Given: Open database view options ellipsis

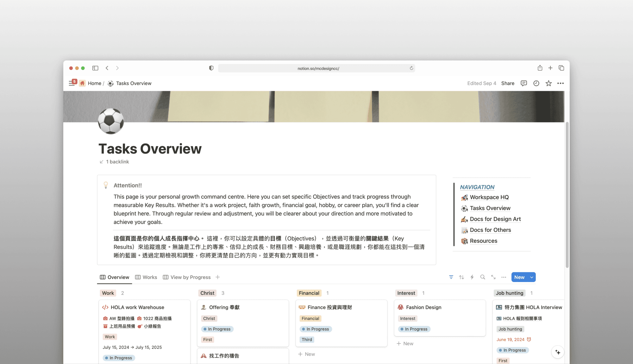Looking at the screenshot, I should point(504,277).
